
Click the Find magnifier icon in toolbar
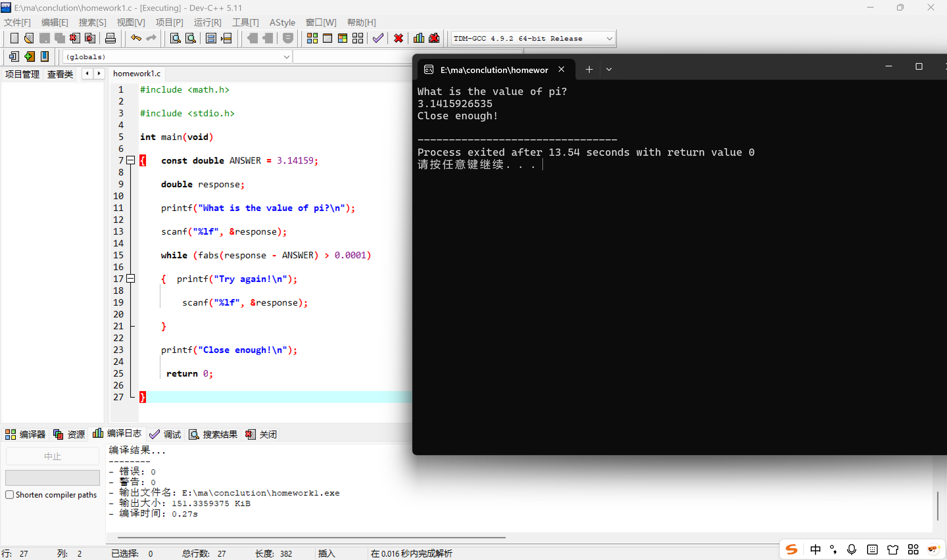(175, 38)
